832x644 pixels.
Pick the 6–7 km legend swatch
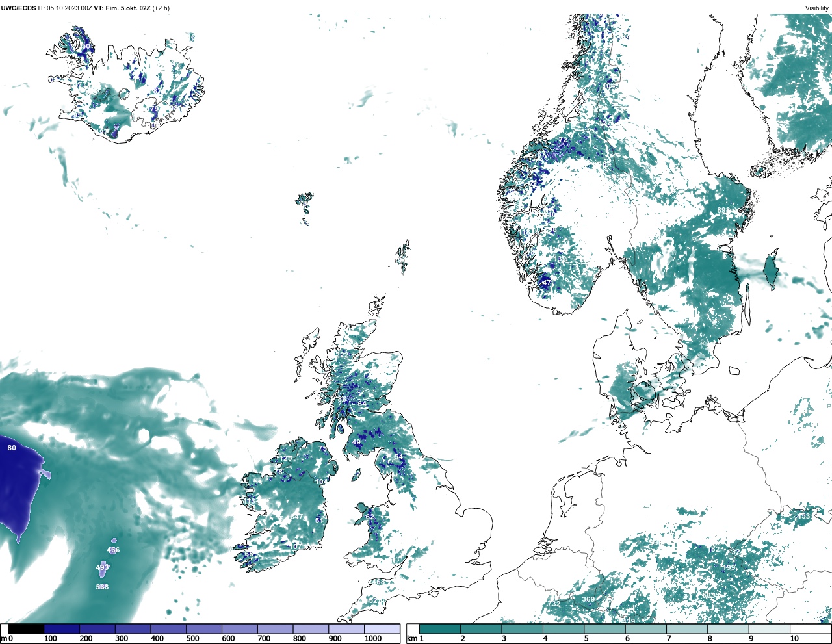(645, 628)
